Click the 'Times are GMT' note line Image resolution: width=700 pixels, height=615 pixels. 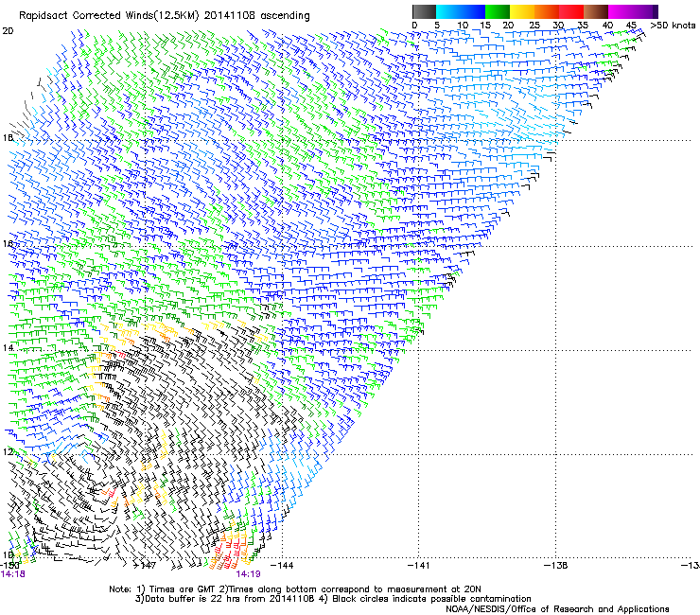click(x=294, y=589)
